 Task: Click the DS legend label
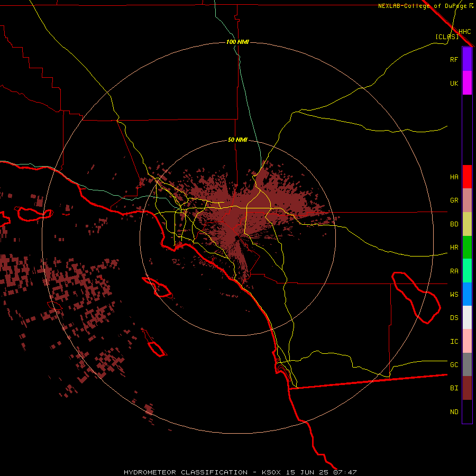pos(454,318)
